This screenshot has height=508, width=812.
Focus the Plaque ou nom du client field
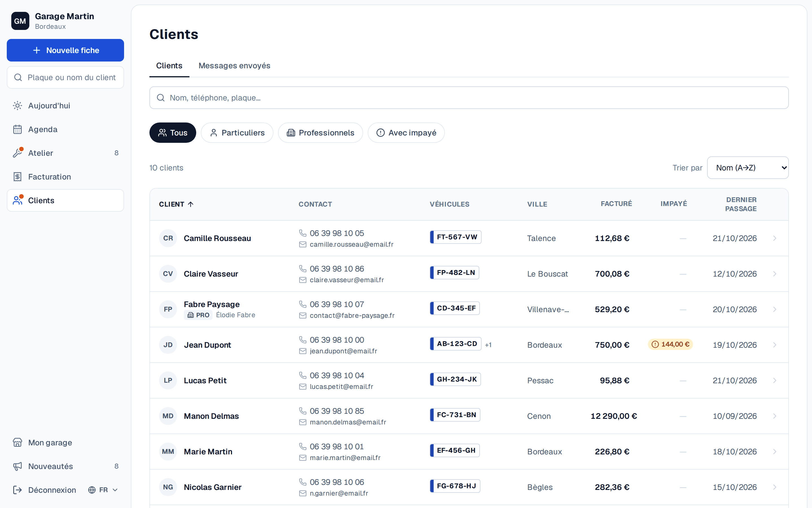(65, 77)
